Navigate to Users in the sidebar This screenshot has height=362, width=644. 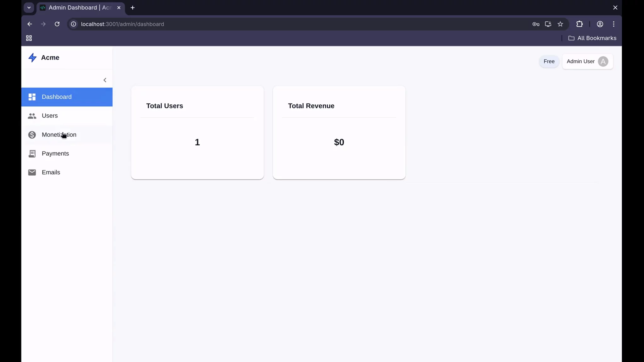point(50,116)
